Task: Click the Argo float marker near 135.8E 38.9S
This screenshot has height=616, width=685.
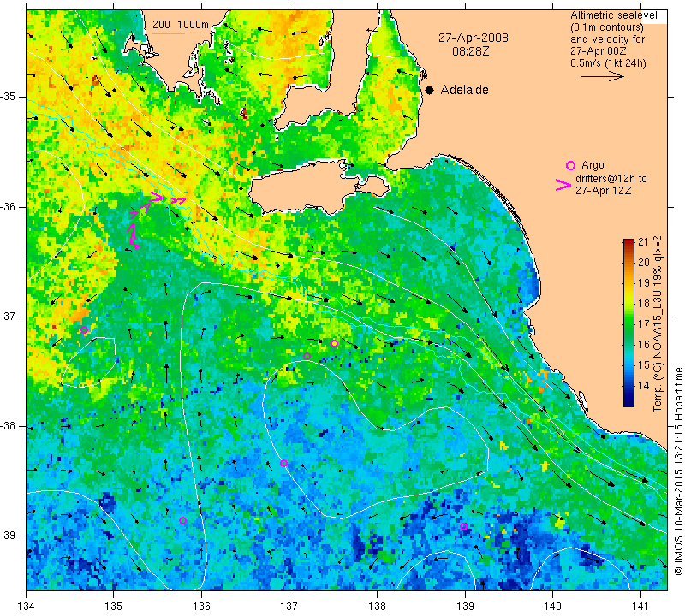Action: point(183,521)
